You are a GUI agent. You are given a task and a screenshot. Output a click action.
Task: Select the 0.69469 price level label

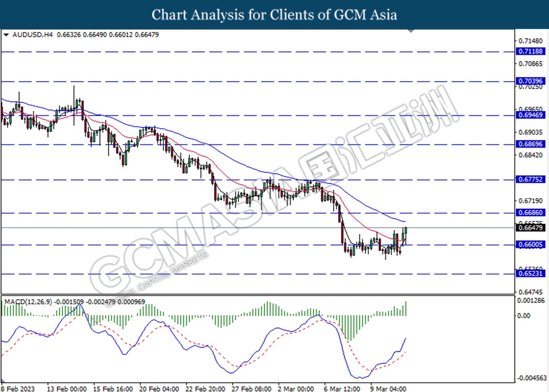click(530, 115)
